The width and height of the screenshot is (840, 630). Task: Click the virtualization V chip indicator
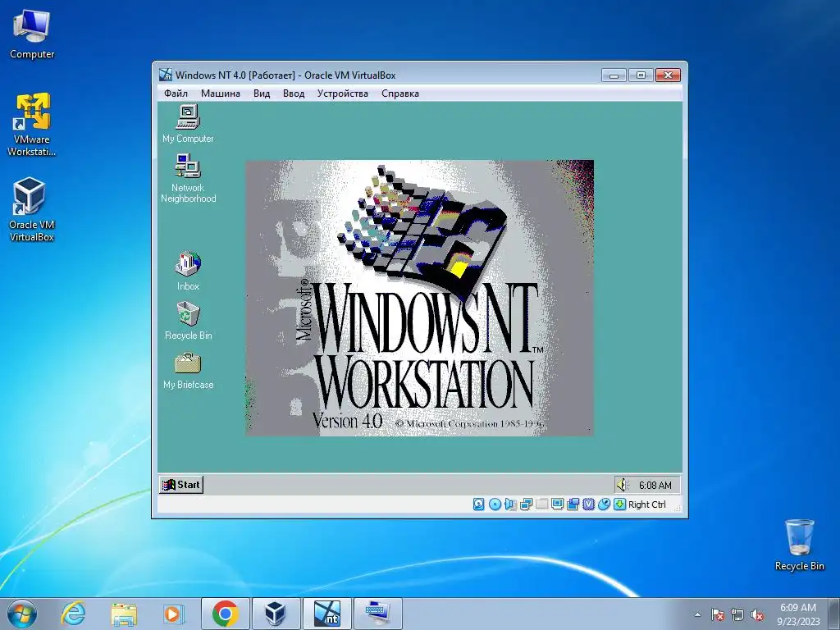click(x=588, y=504)
